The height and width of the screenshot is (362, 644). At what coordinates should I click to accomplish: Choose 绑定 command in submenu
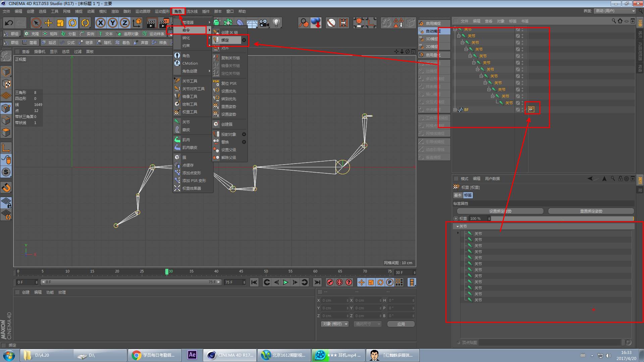(225, 40)
